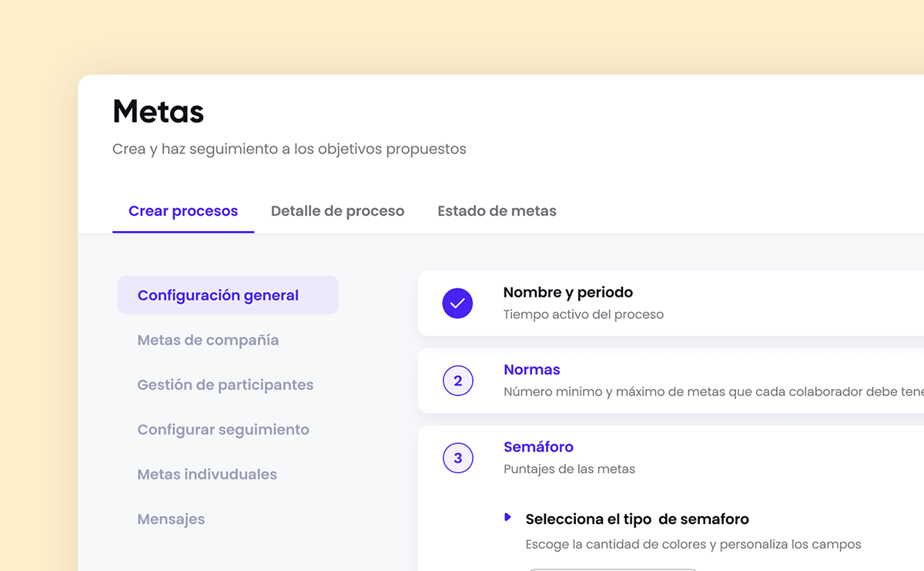Open Gestión de participantes
The width and height of the screenshot is (924, 571).
click(x=225, y=385)
